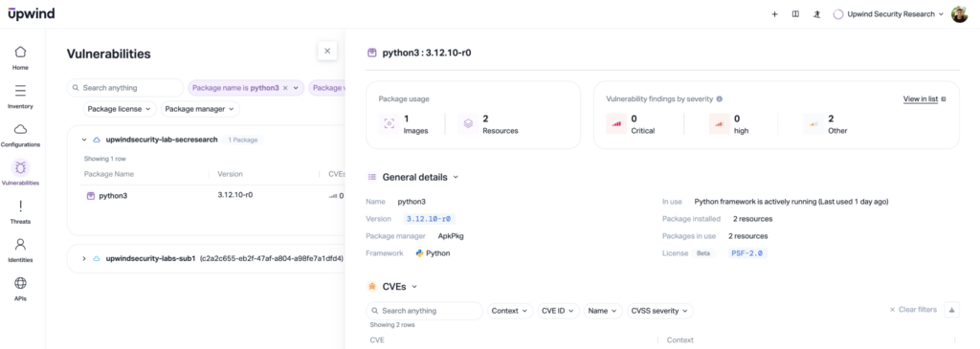This screenshot has height=349, width=980.
Task: Collapse the upwindsecurity-lab-secresearch group
Action: point(84,140)
